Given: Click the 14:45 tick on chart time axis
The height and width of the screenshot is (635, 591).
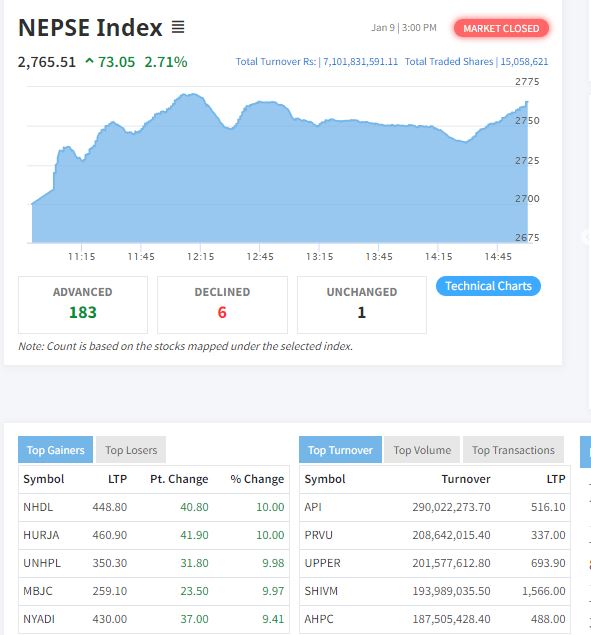Looking at the screenshot, I should coord(498,256).
